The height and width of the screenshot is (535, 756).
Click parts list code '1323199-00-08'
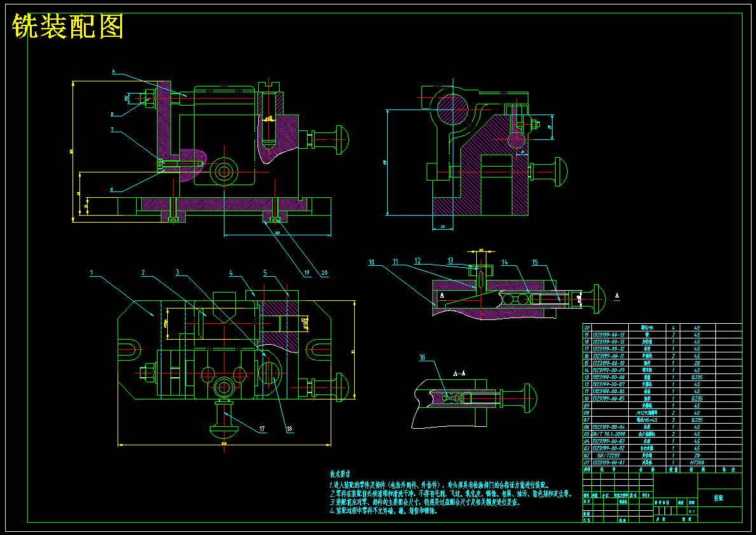click(608, 377)
